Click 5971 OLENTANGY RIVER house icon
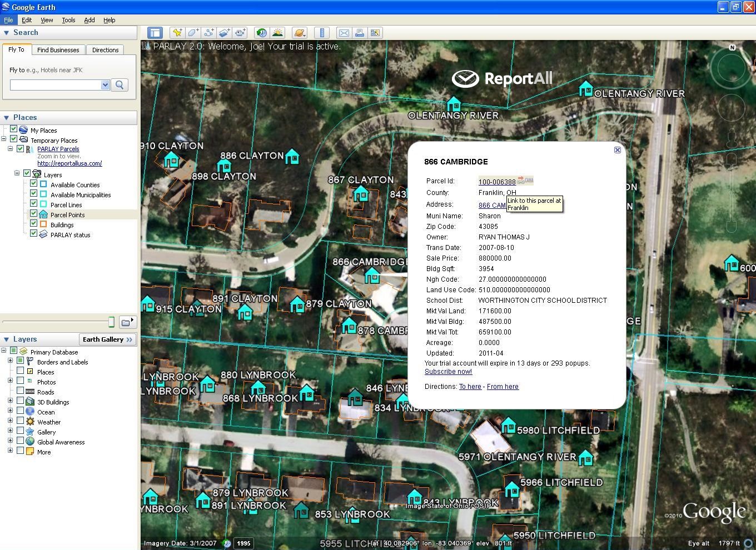Screen dimensions: 756x550 (x=585, y=458)
